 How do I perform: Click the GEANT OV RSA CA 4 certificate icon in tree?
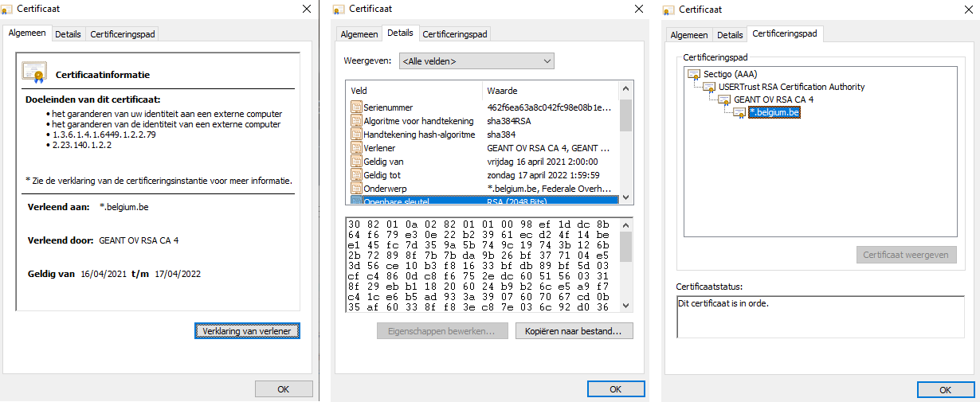coord(724,100)
